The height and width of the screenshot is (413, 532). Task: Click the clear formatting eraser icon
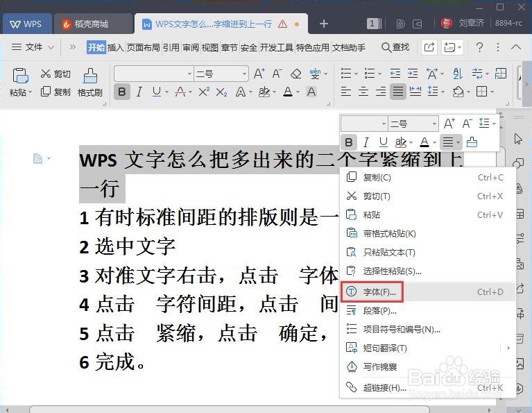[296, 74]
